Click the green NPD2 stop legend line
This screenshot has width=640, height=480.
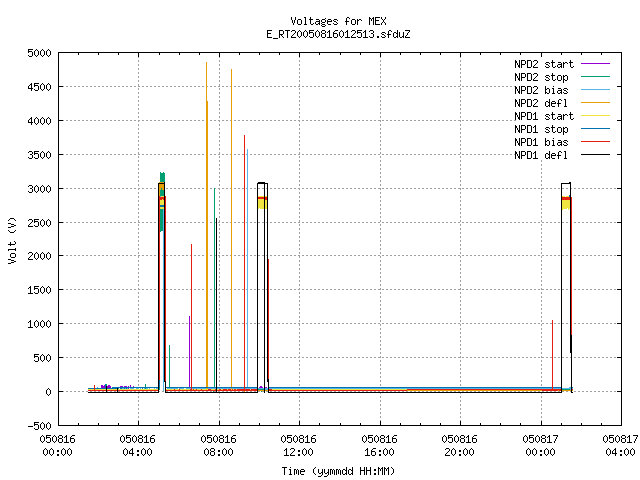coord(595,77)
